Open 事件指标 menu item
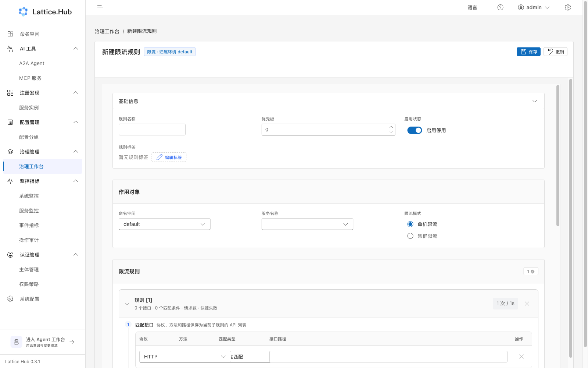 coord(43,225)
